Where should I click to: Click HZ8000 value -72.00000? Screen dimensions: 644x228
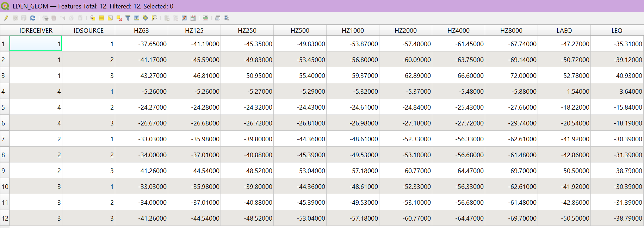tap(512, 75)
